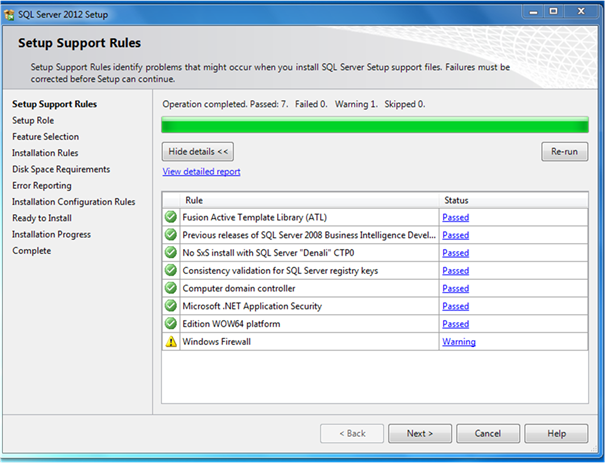The image size is (605, 463).
Task: Open Passed status for No SxS install rule
Action: [456, 253]
